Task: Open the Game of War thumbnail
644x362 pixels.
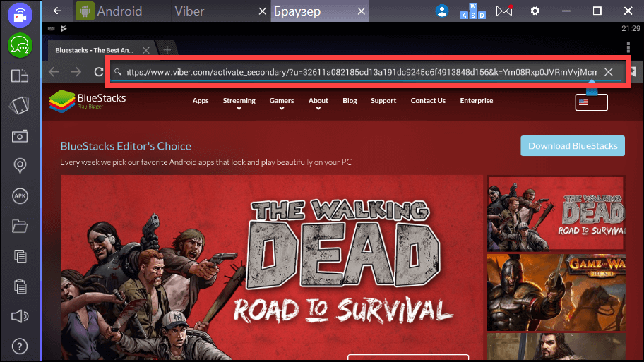Action: 556,293
